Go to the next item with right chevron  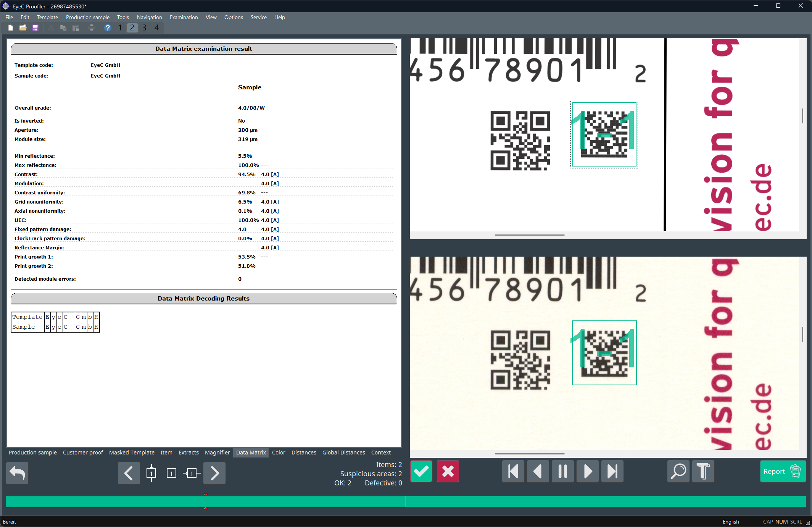214,473
